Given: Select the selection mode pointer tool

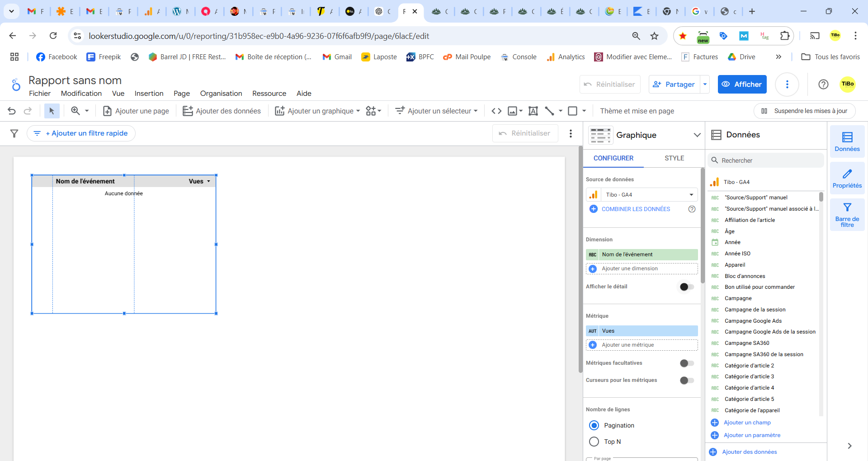Looking at the screenshot, I should (52, 111).
